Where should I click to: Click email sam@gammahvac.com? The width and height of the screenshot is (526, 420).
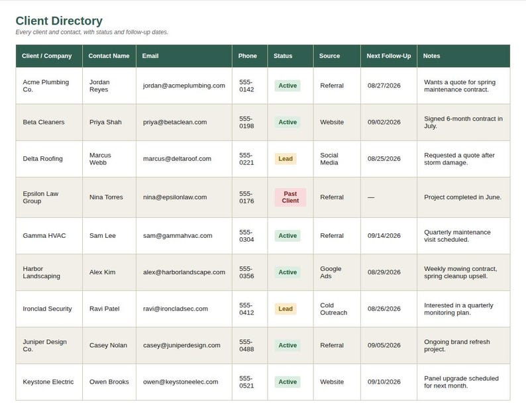tap(178, 236)
